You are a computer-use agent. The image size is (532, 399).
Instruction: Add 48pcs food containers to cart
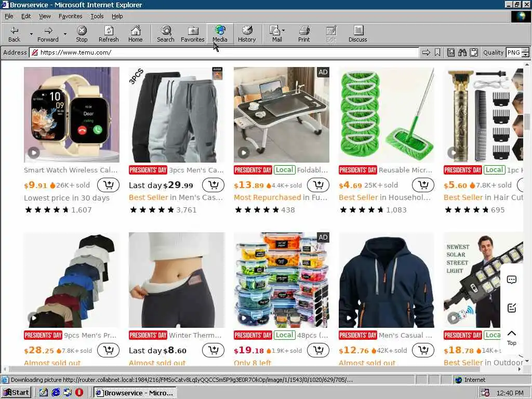tap(318, 350)
